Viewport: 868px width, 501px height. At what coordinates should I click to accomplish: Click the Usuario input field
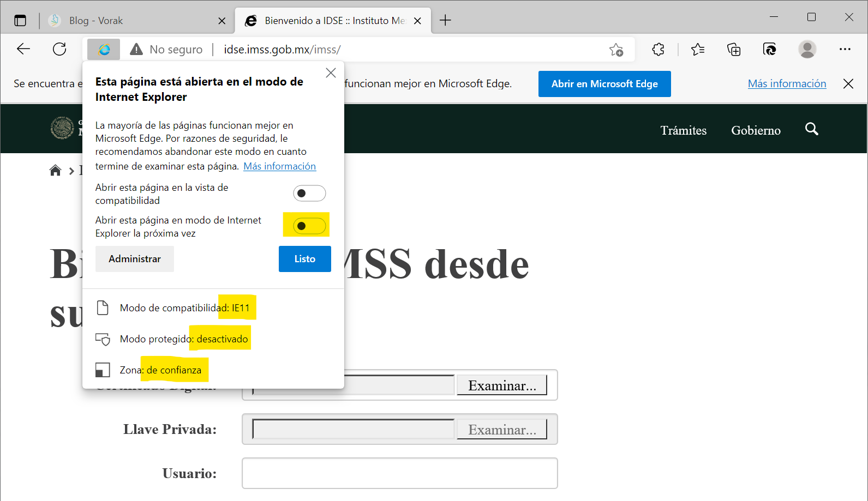(400, 473)
